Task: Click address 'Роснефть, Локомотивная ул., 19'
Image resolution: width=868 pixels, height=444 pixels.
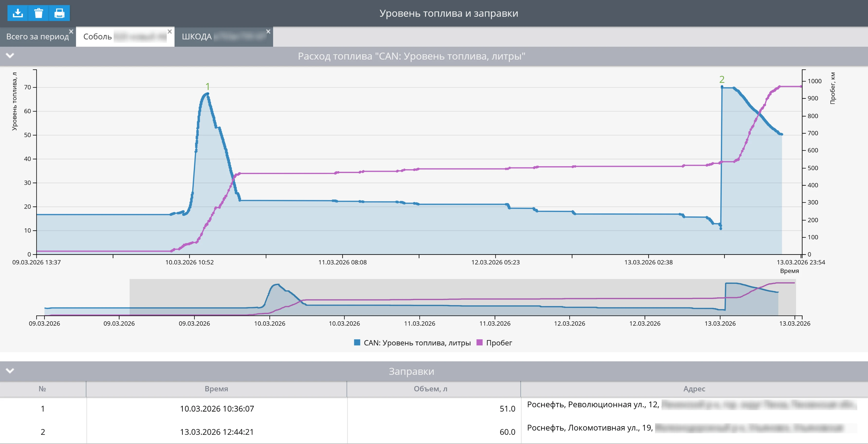Action: click(x=590, y=428)
